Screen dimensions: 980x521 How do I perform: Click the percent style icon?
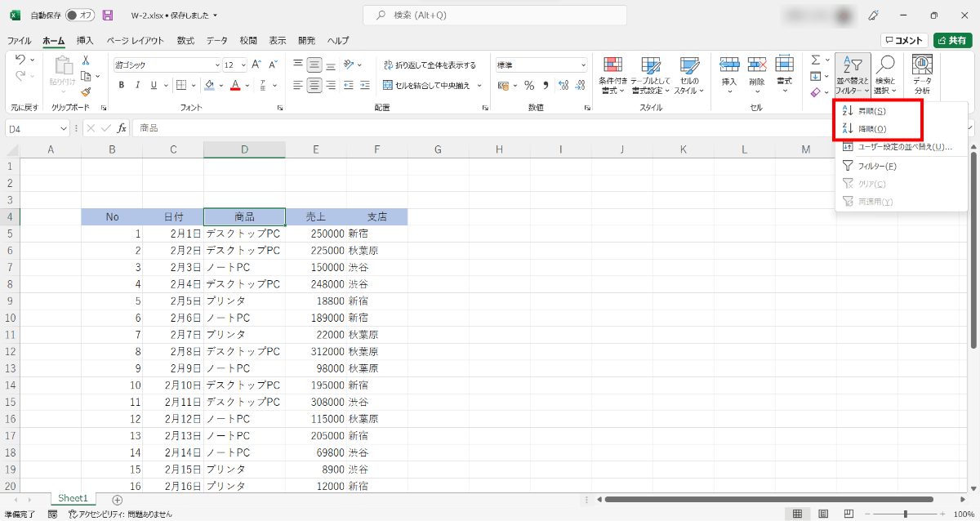click(x=528, y=85)
